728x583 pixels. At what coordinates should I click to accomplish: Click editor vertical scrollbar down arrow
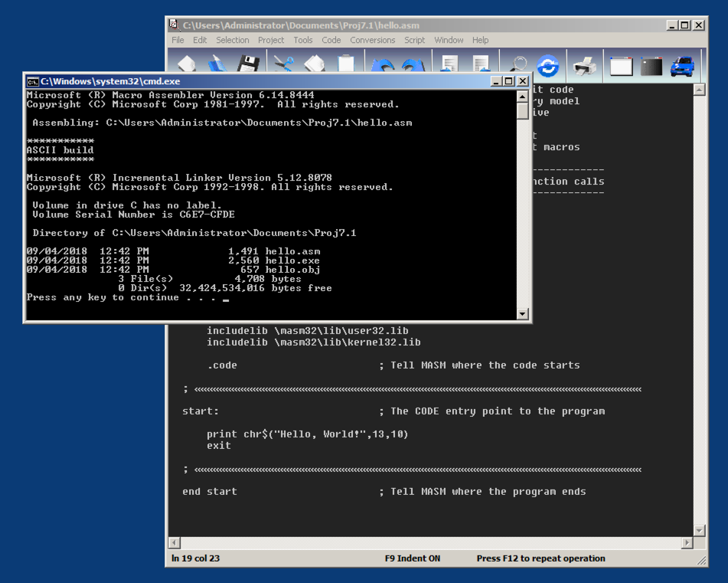coord(699,530)
